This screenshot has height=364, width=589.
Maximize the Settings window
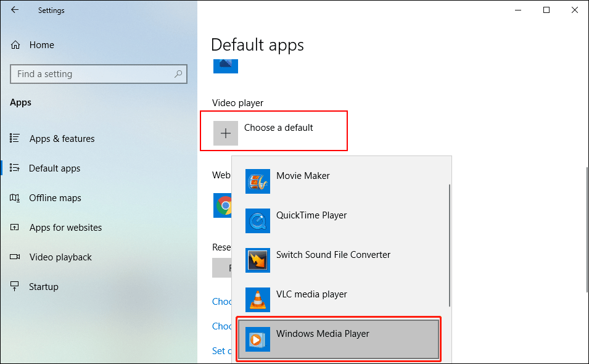546,10
